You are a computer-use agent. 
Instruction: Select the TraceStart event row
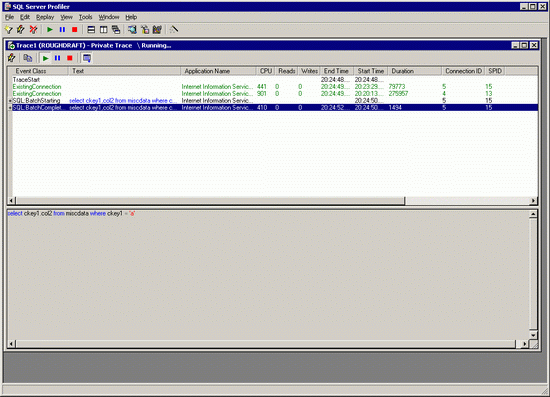coord(275,80)
